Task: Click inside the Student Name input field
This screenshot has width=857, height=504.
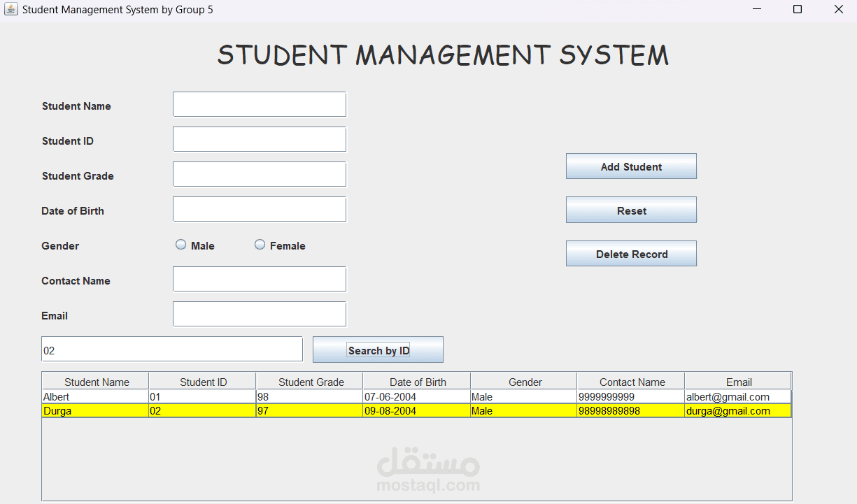Action: tap(259, 103)
